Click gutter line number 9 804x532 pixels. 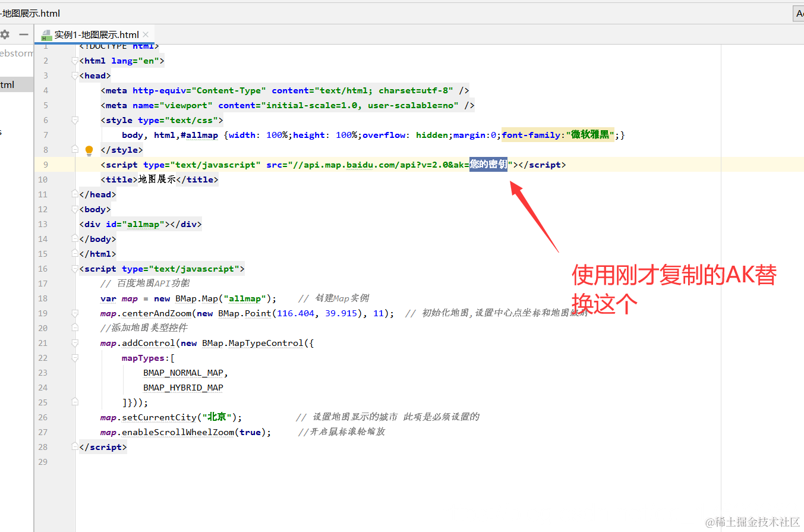[x=46, y=165]
